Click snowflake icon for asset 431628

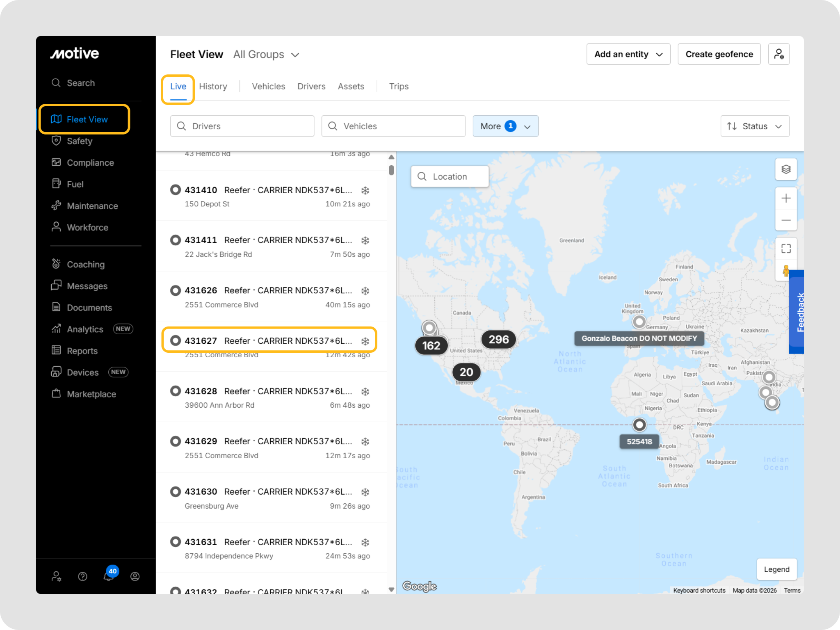pyautogui.click(x=365, y=392)
